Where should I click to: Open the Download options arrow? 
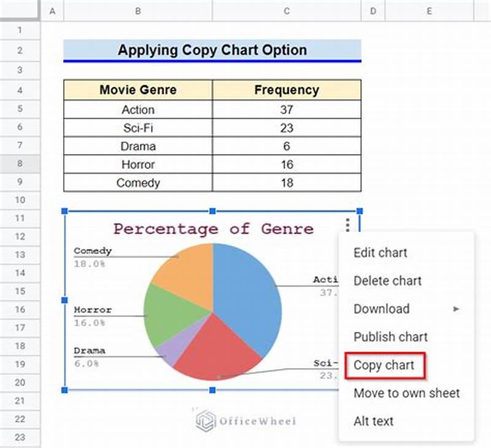[455, 309]
